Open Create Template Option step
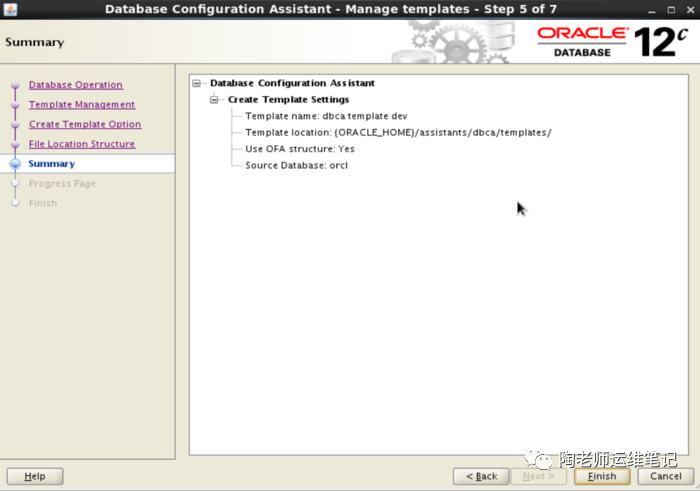Viewport: 700px width, 491px height. pyautogui.click(x=85, y=124)
